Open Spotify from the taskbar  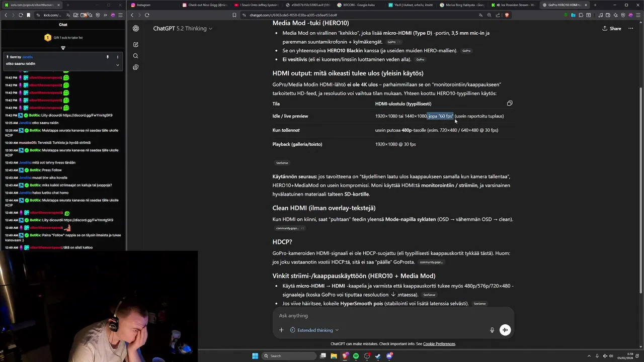(356, 356)
